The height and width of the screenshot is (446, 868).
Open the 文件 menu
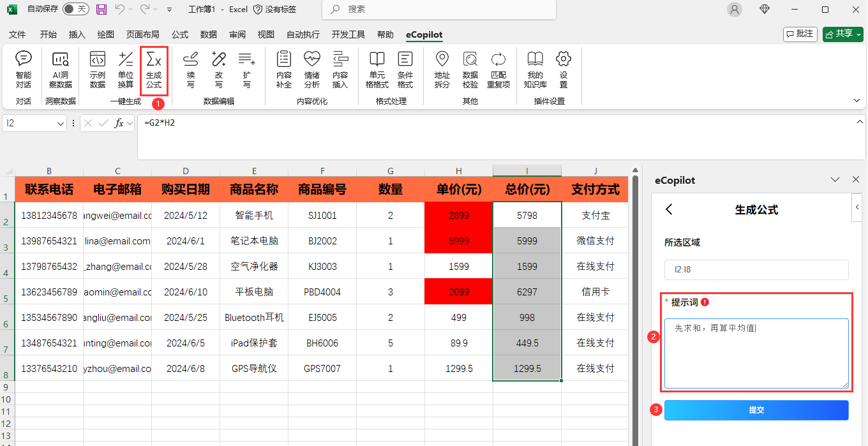(17, 34)
